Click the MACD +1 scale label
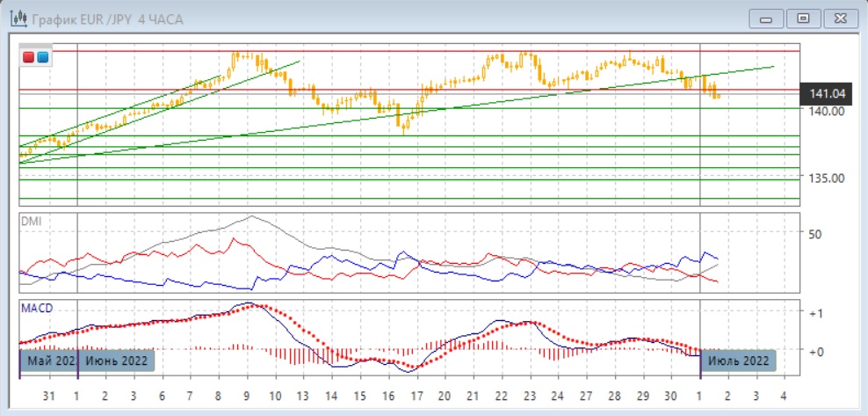 [x=815, y=313]
